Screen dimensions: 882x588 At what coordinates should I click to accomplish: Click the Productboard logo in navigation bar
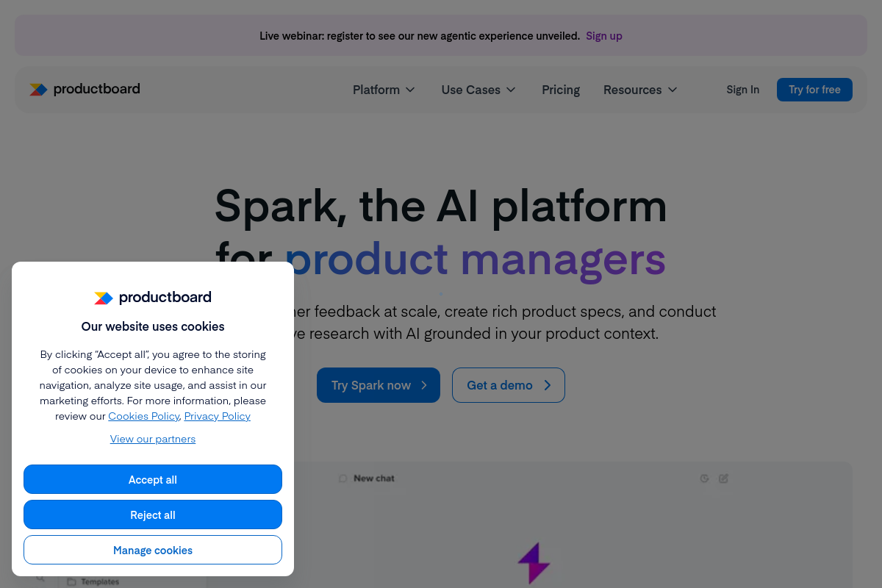[x=85, y=89]
